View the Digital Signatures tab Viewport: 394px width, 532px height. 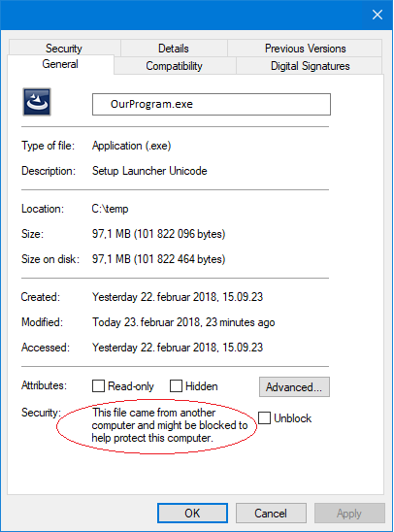point(310,66)
